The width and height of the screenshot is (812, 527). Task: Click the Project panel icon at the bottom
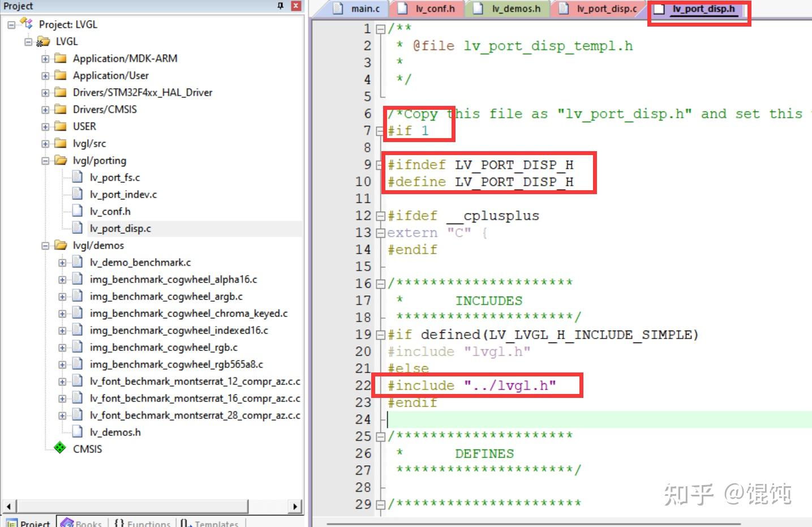click(11, 522)
